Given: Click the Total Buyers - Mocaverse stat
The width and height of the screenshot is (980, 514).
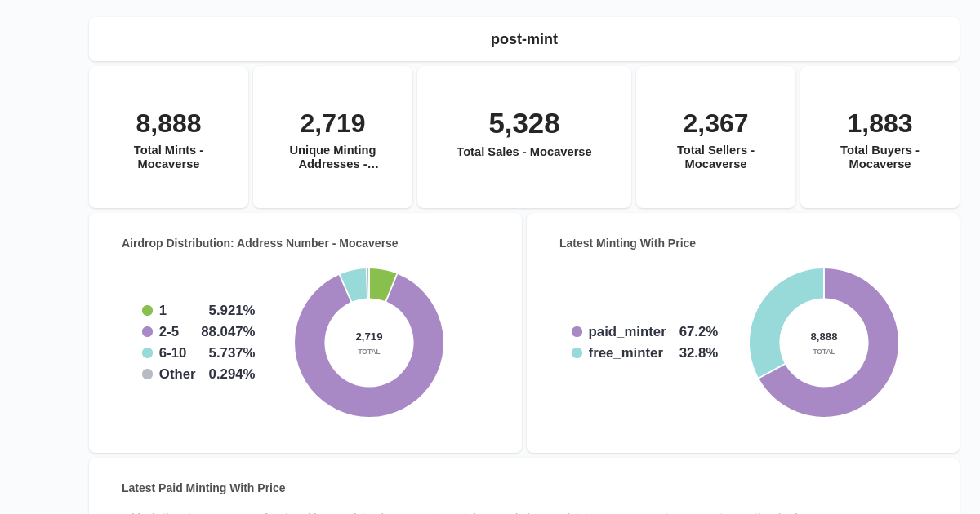Looking at the screenshot, I should tap(880, 136).
